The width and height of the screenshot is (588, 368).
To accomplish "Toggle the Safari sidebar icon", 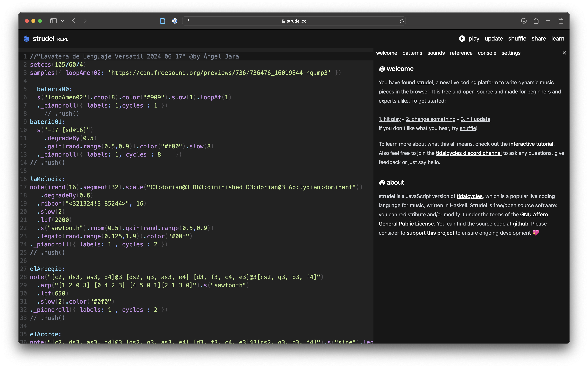I will point(53,21).
